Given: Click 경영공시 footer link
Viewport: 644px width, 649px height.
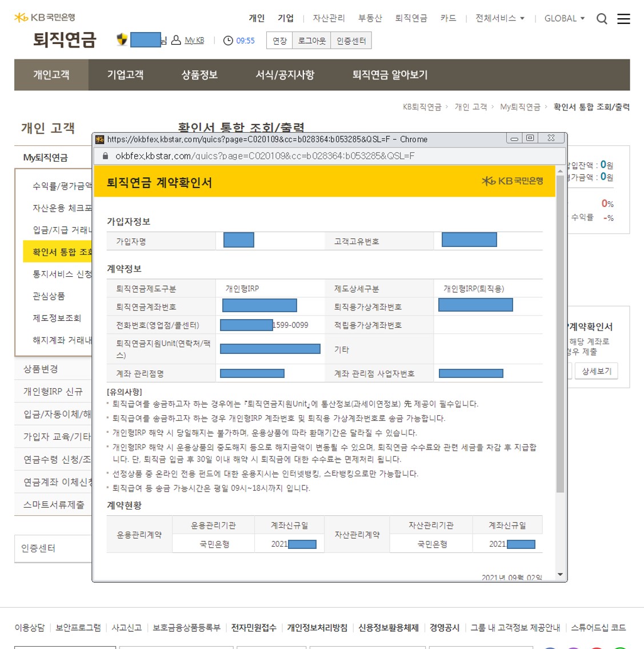Looking at the screenshot, I should (445, 627).
